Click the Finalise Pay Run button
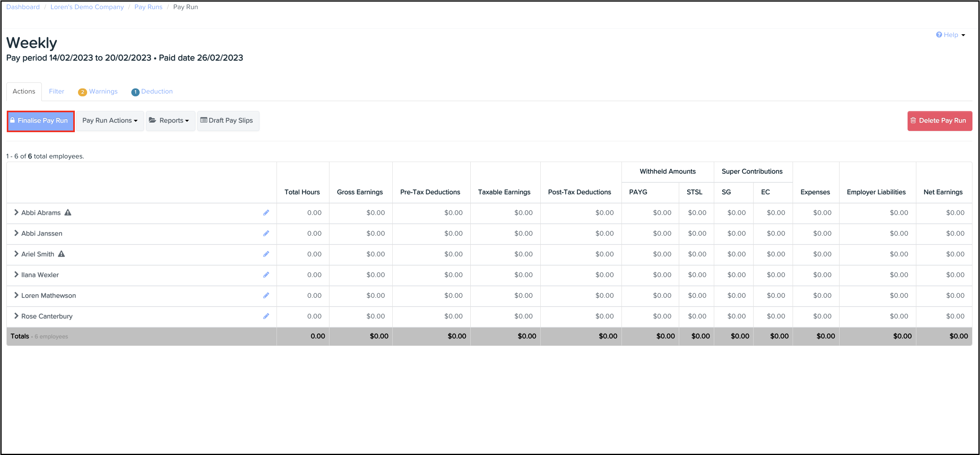The image size is (980, 455). click(41, 121)
